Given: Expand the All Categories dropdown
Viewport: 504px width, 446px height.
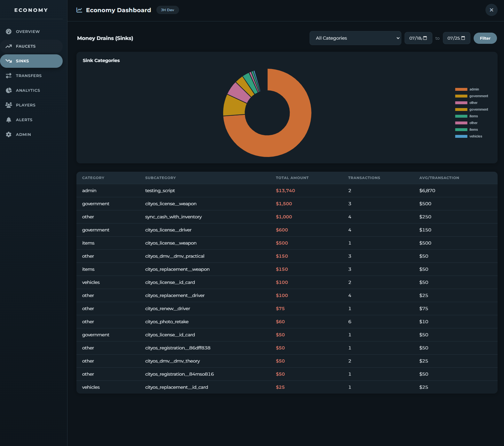Looking at the screenshot, I should (x=355, y=38).
